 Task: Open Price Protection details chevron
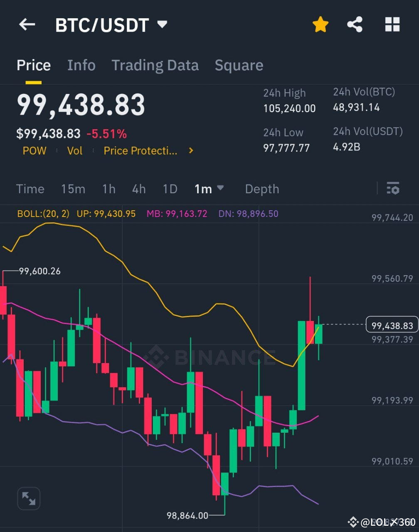(190, 151)
